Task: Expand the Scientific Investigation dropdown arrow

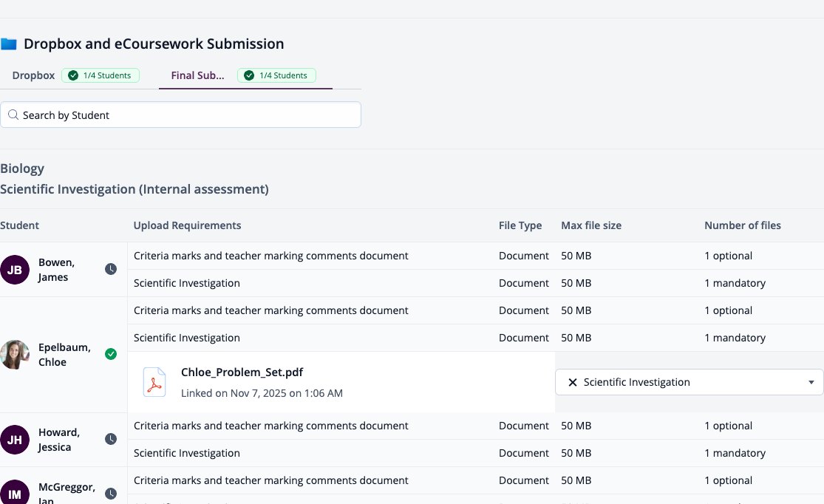Action: pyautogui.click(x=811, y=382)
